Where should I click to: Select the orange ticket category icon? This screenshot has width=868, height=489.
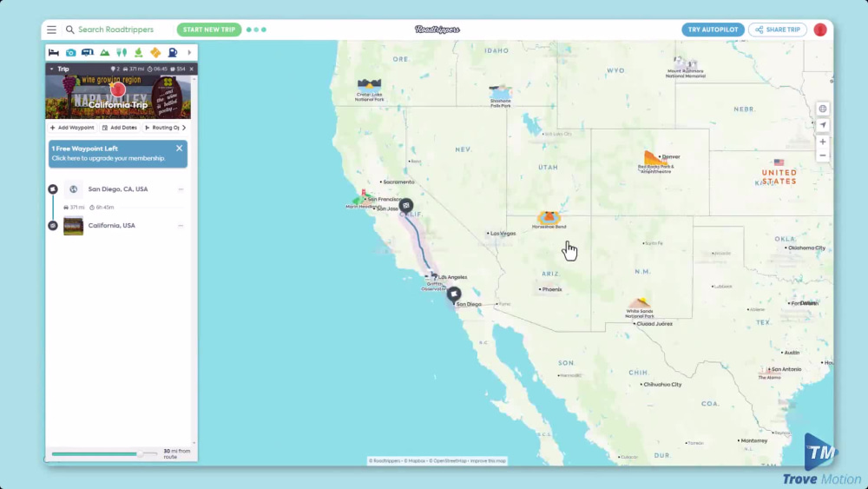click(x=155, y=53)
